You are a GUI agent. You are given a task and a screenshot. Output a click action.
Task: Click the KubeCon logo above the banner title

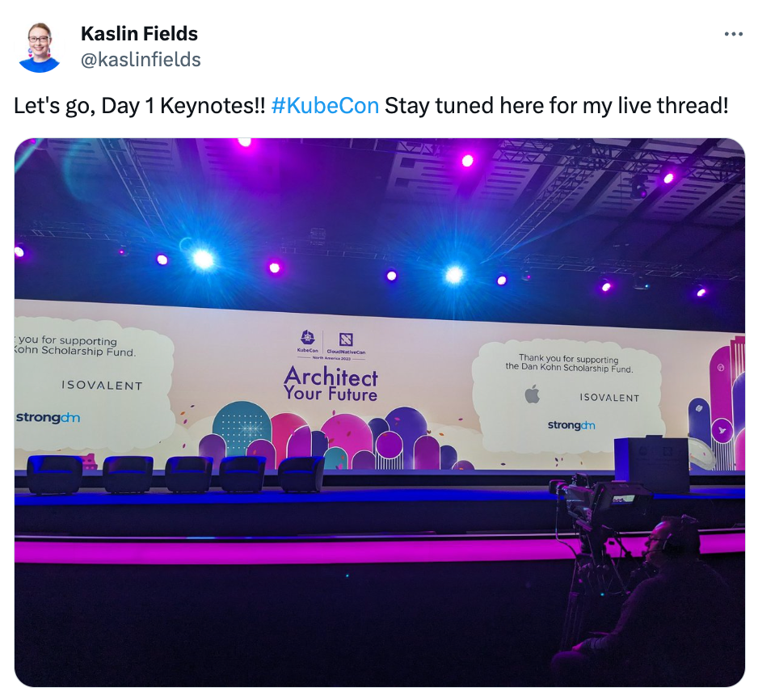pyautogui.click(x=307, y=339)
